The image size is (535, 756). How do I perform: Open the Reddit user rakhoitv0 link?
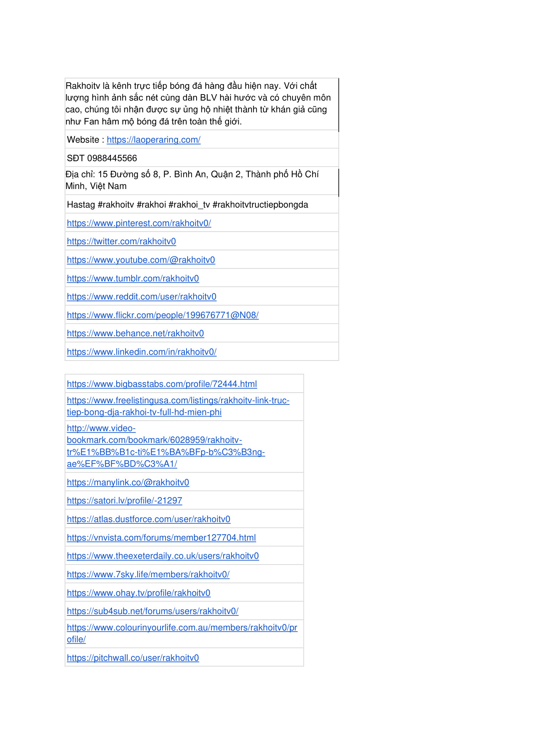pos(142,297)
